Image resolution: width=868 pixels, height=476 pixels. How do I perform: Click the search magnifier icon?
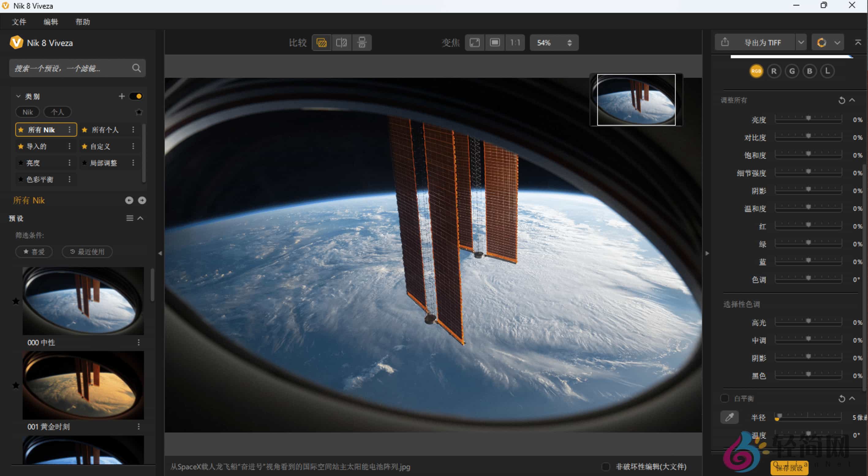point(136,68)
